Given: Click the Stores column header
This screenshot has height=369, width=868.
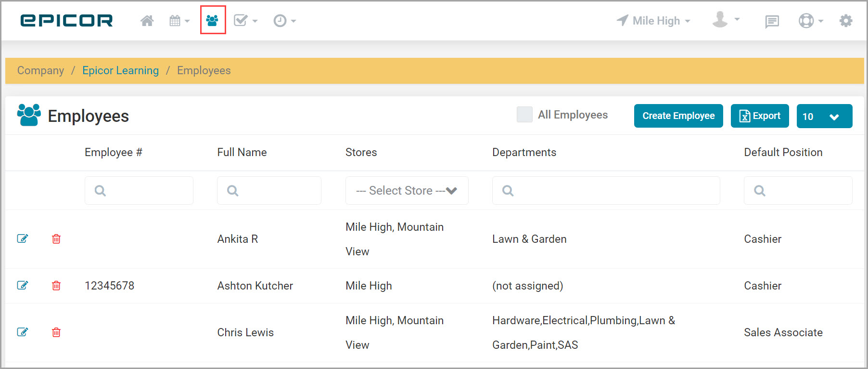Looking at the screenshot, I should (361, 152).
